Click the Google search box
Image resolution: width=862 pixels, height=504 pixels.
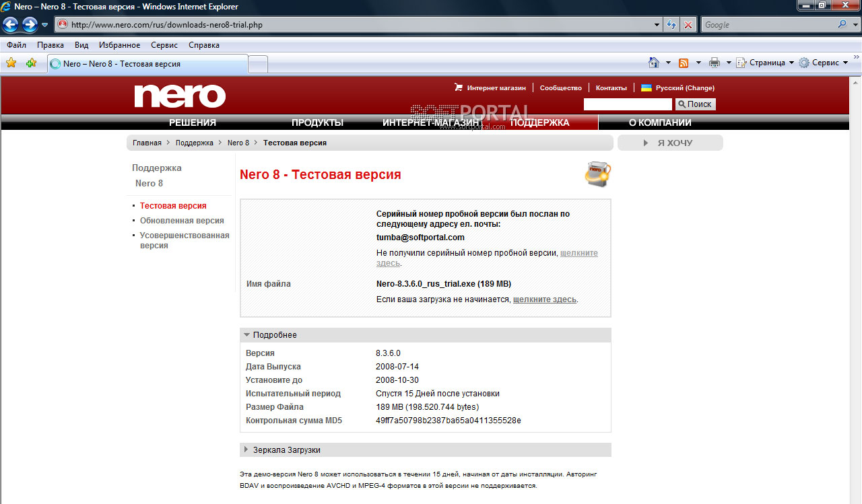(x=768, y=25)
